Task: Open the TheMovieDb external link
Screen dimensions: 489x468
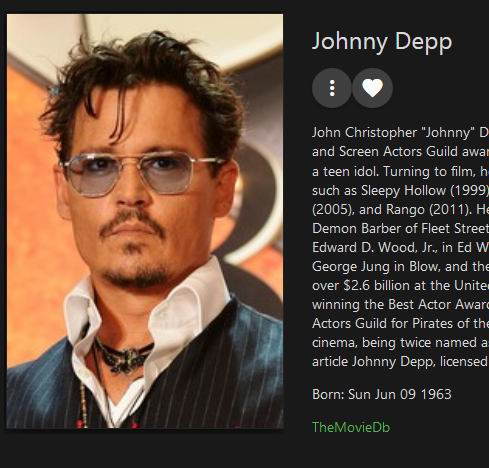Action: pyautogui.click(x=351, y=427)
